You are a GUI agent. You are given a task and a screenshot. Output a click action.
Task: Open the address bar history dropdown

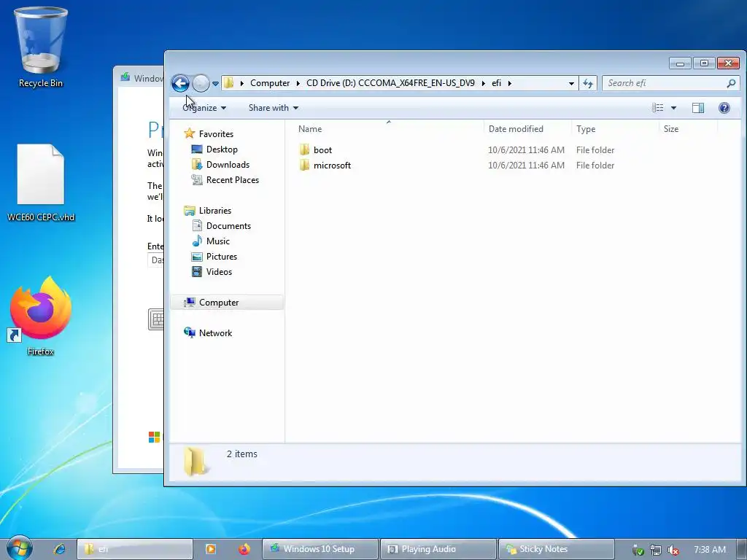pyautogui.click(x=571, y=83)
